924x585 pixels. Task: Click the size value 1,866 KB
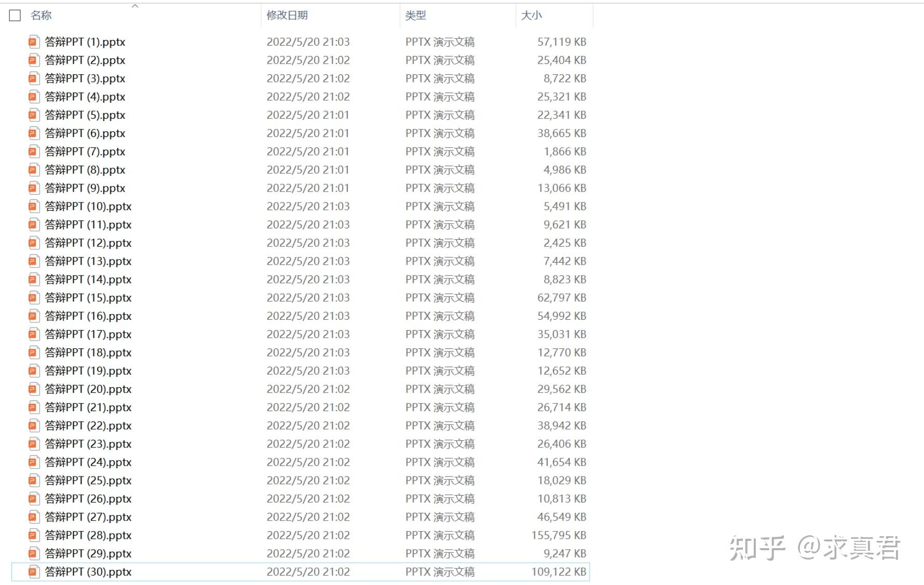(x=565, y=151)
